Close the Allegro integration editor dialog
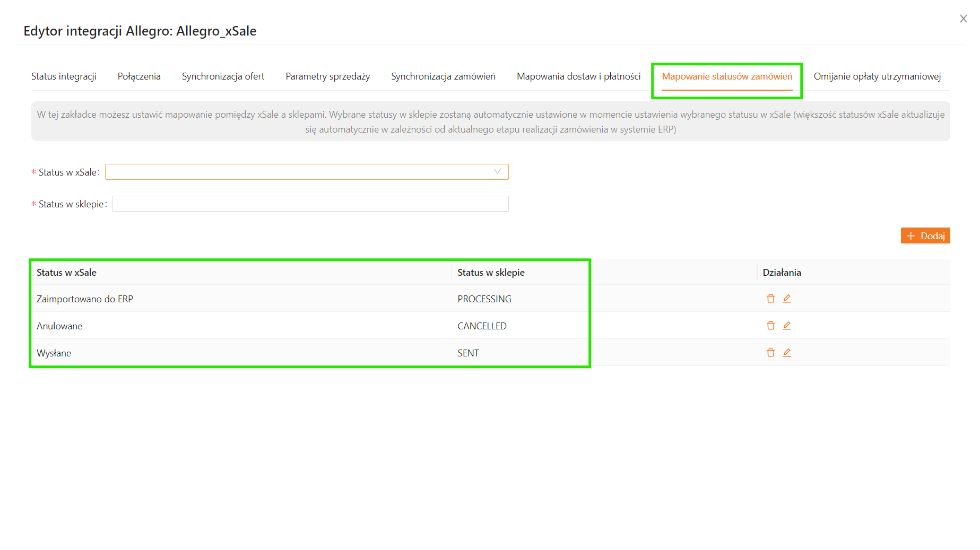980x550 pixels. click(963, 19)
